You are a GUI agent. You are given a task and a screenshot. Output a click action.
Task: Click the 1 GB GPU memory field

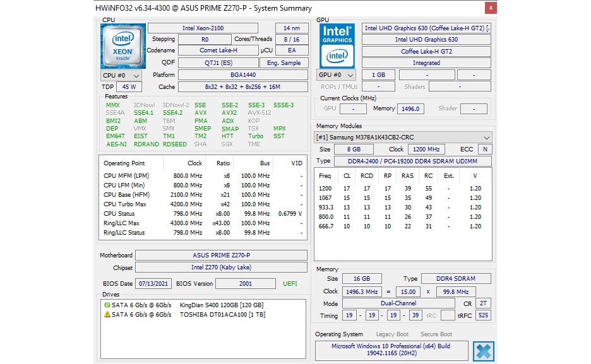[x=378, y=75]
